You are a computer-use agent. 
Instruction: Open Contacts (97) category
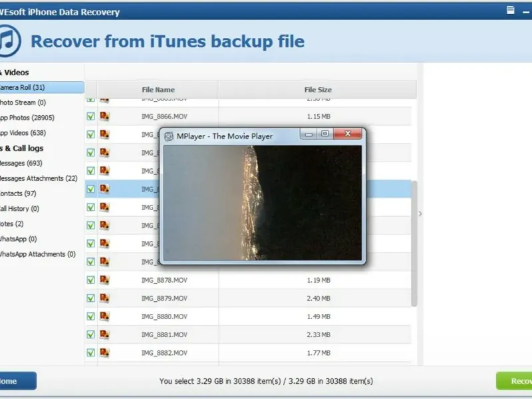18,194
